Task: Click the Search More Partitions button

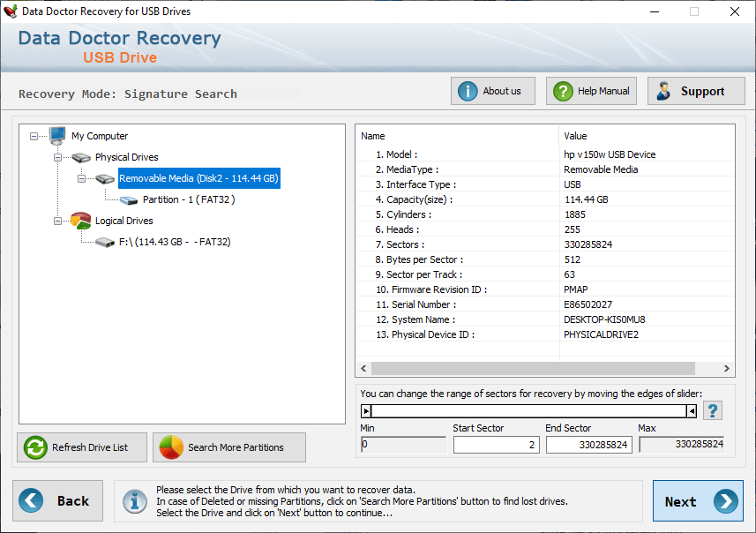Action: click(229, 447)
